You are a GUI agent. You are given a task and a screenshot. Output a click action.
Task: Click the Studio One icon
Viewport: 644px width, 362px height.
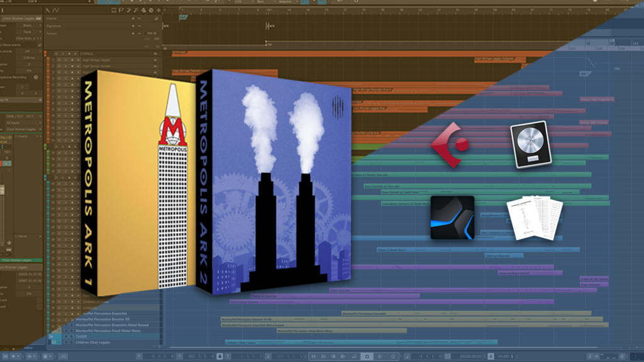(452, 217)
